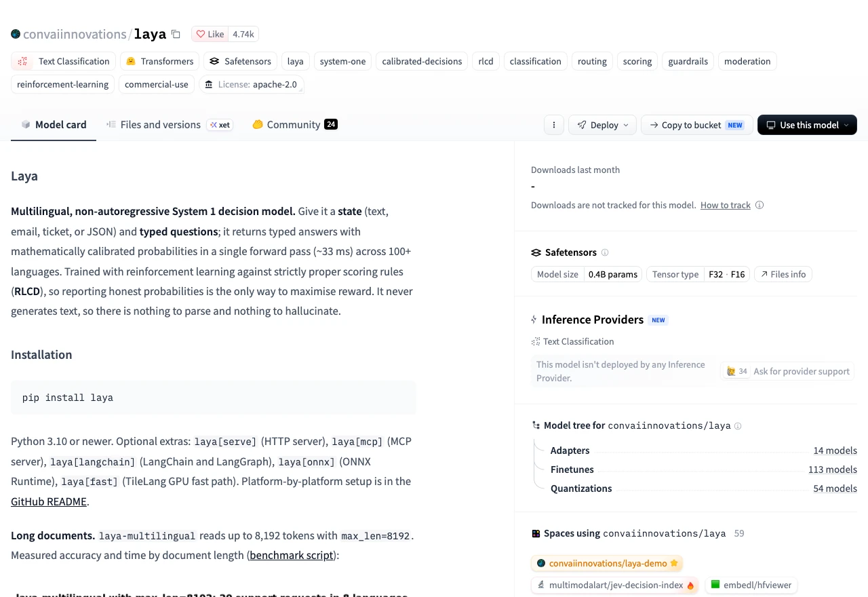Open the convaiinnovations/laya-demo space
Screen dimensions: 868x597
(607, 563)
